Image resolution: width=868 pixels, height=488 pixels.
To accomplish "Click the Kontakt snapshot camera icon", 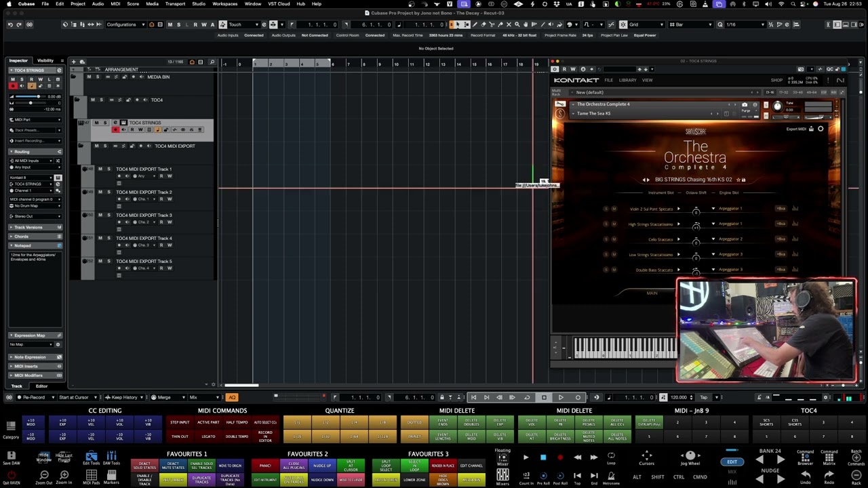I will tap(745, 104).
